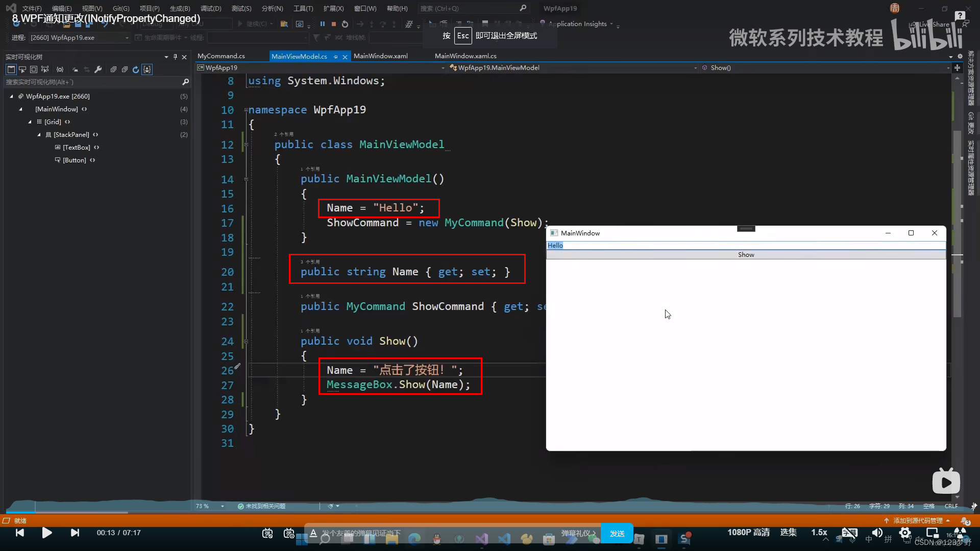This screenshot has height=551, width=980.
Task: Switch to the MainWindow.xaml.cs tab
Action: [x=465, y=56]
